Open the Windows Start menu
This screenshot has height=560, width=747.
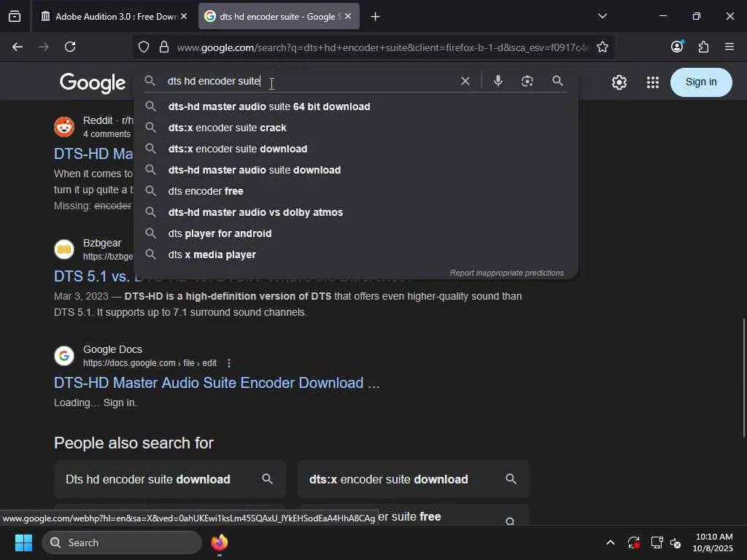click(23, 542)
